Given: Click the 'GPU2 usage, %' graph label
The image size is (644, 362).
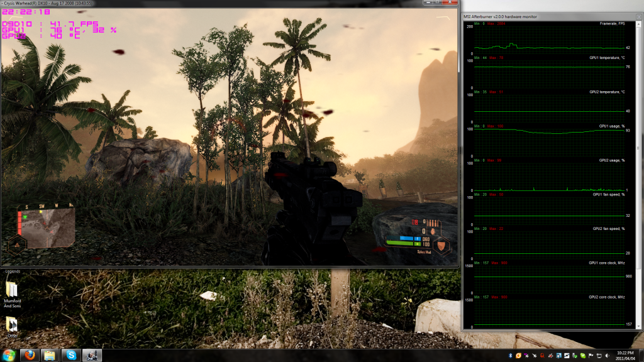Looking at the screenshot, I should pyautogui.click(x=611, y=160).
